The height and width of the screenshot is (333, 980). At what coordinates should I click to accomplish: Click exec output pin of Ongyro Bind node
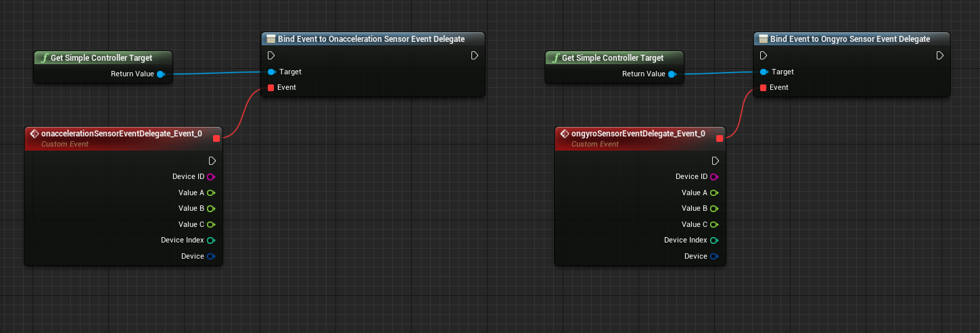click(x=940, y=55)
